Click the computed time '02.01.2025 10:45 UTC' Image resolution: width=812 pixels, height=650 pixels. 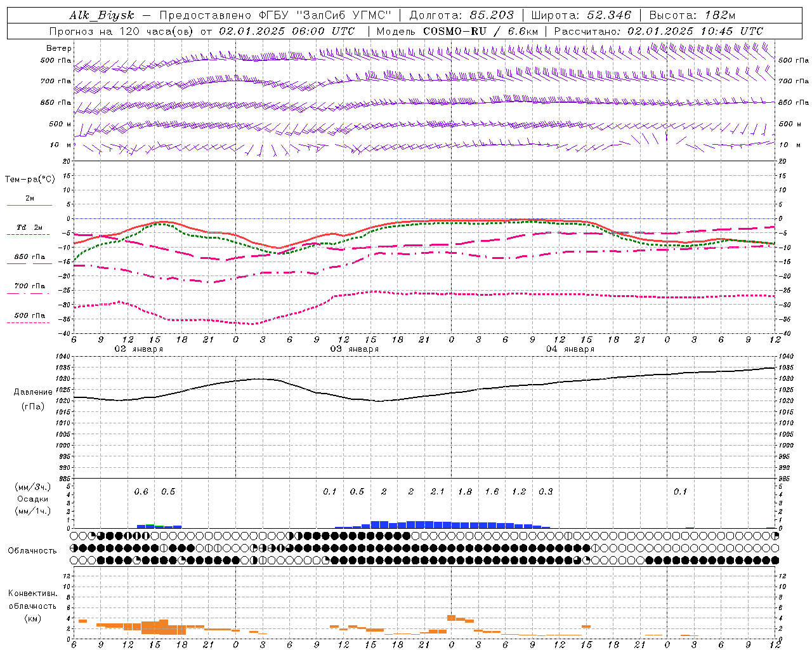[x=695, y=31]
